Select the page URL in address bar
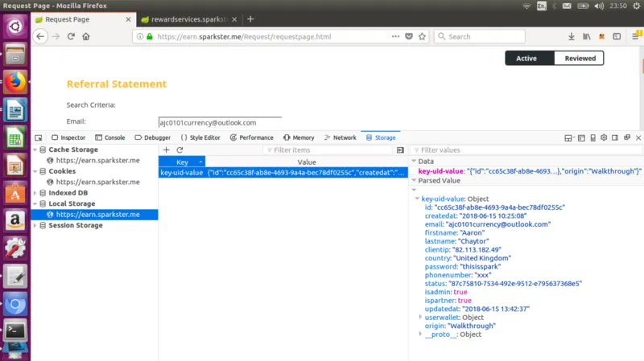 point(245,36)
